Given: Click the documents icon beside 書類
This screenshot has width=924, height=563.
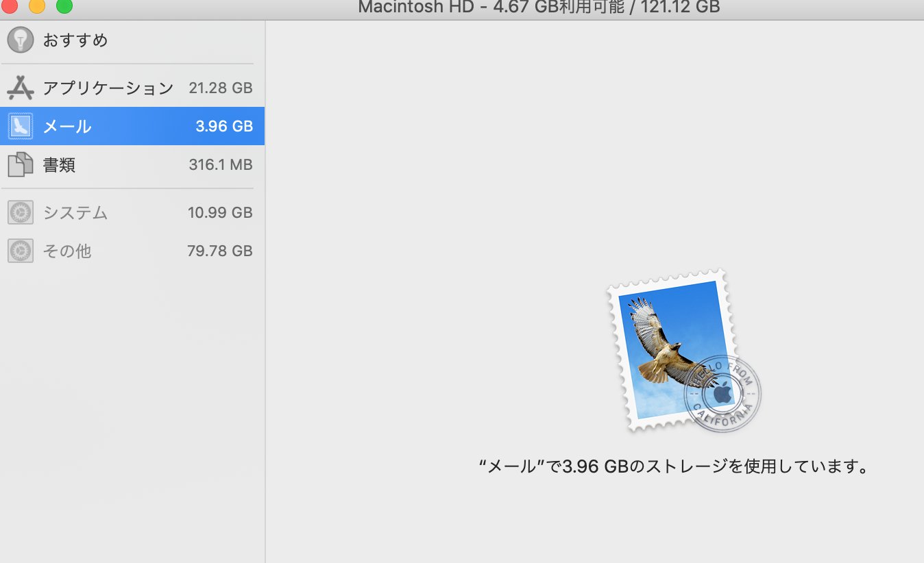Looking at the screenshot, I should [x=21, y=164].
